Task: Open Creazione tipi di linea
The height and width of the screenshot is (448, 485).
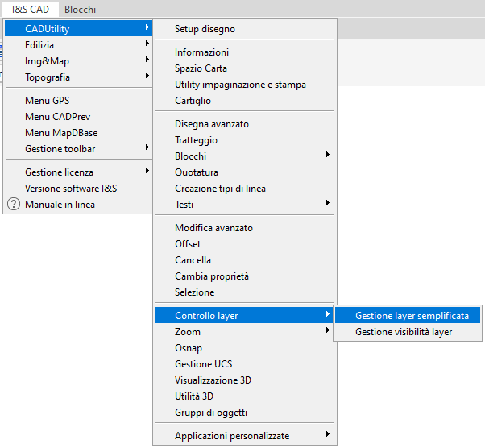Action: (x=245, y=189)
